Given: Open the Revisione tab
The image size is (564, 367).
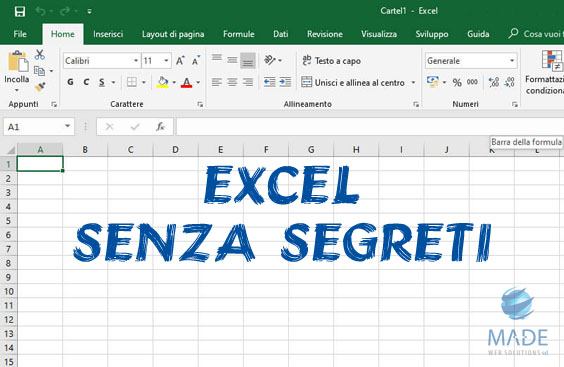Looking at the screenshot, I should (325, 34).
